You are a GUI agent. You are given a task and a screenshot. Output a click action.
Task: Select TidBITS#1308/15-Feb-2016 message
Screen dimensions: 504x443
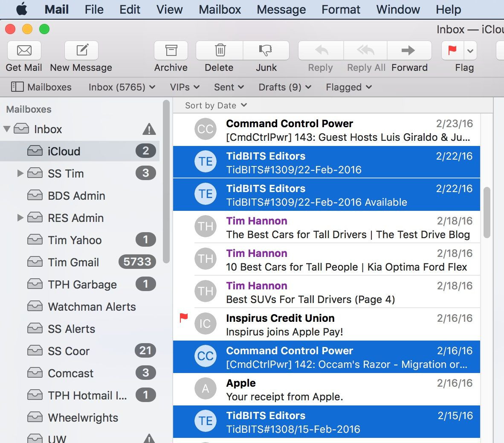(x=327, y=422)
